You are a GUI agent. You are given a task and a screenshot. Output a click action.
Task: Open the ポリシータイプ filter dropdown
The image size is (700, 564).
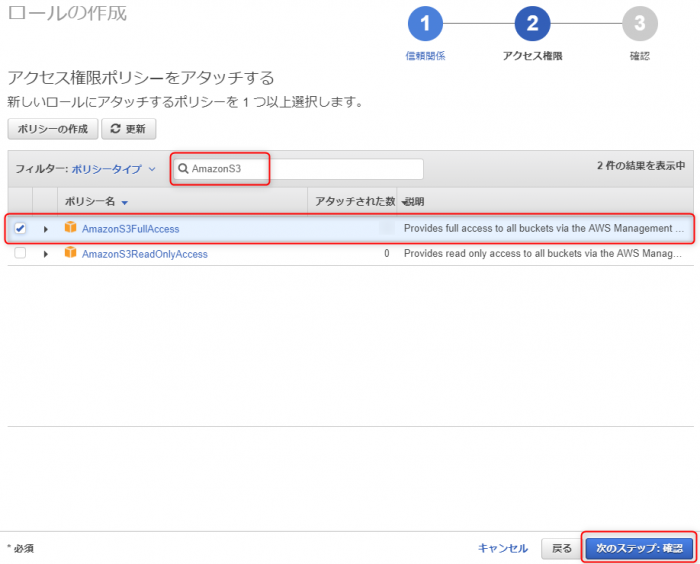(x=113, y=169)
